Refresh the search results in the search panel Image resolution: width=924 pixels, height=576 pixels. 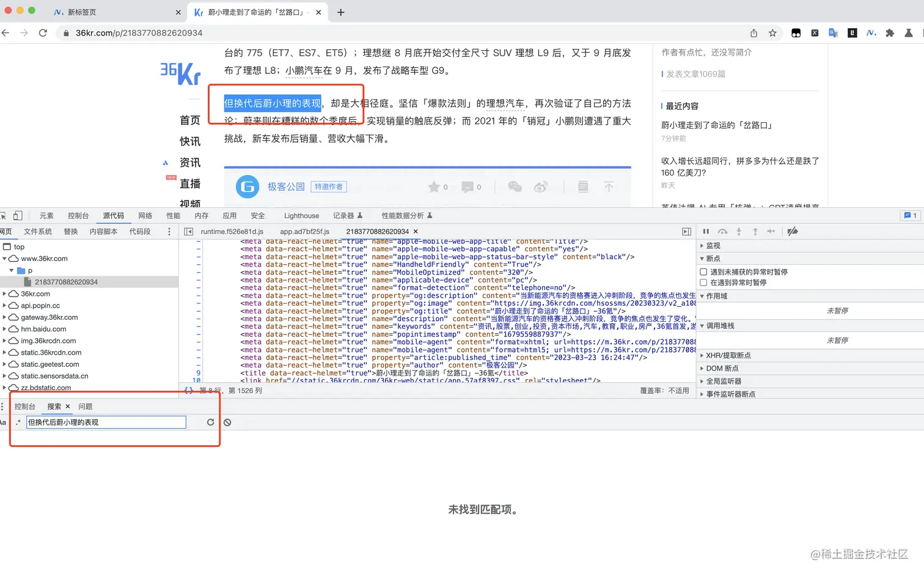click(210, 422)
